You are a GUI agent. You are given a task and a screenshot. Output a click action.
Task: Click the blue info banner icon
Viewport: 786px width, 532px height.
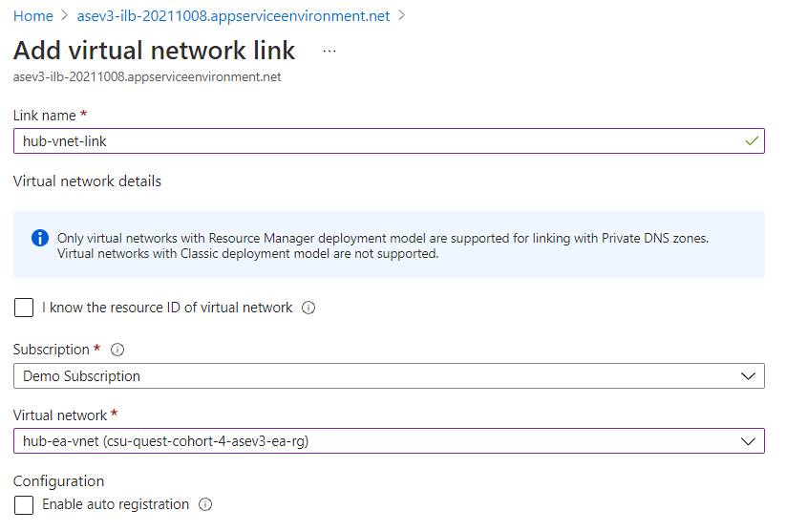tap(39, 238)
